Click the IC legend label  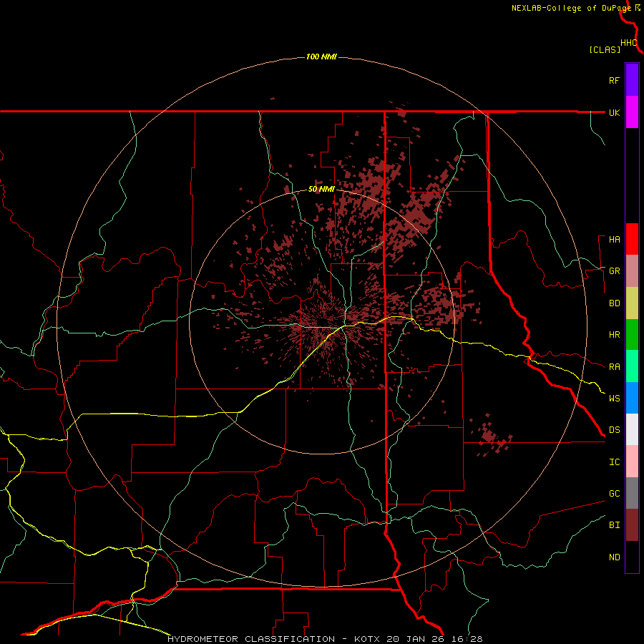click(614, 462)
